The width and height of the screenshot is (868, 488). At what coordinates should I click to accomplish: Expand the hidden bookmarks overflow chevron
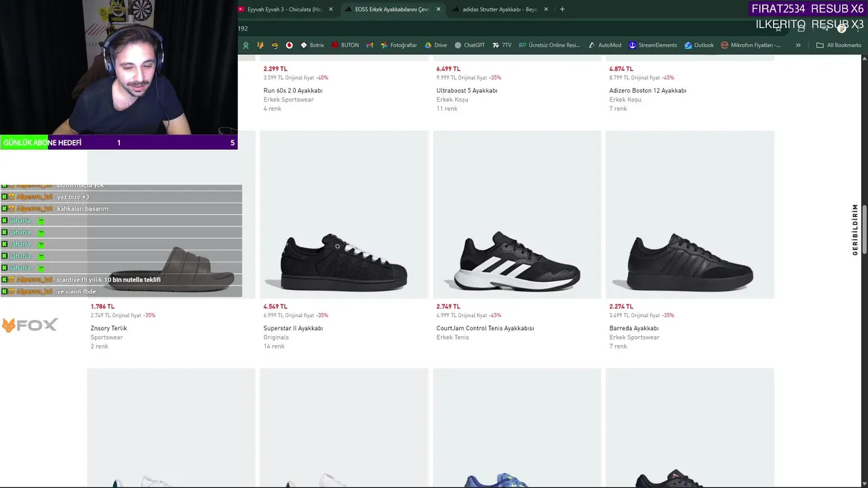[x=798, y=45]
